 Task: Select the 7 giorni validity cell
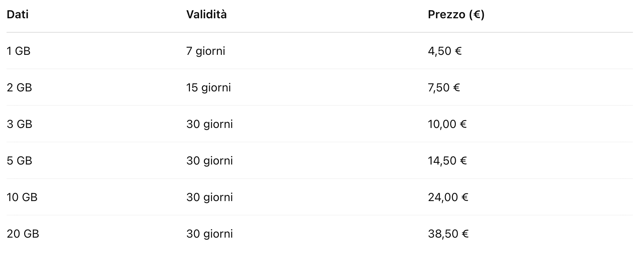pyautogui.click(x=206, y=51)
